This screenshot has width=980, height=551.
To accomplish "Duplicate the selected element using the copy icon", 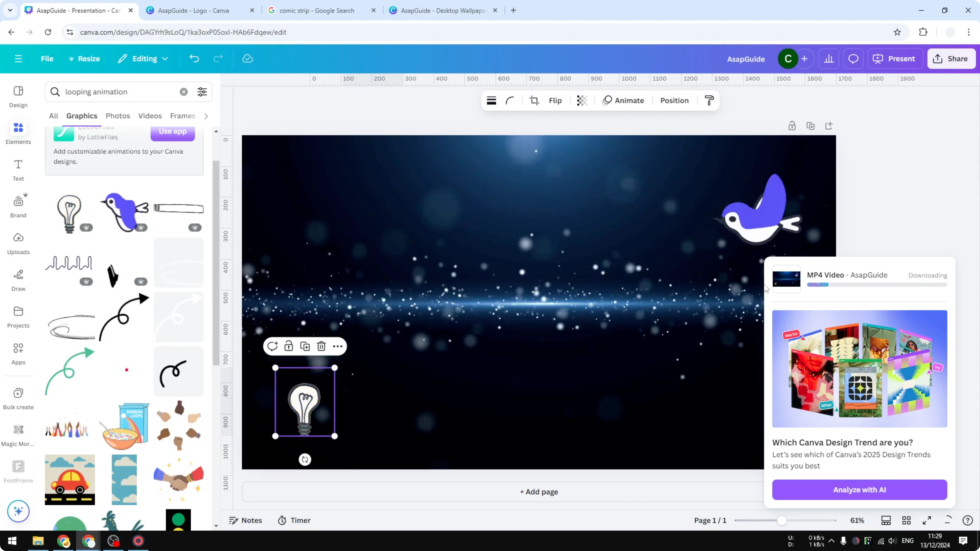I will [x=305, y=346].
